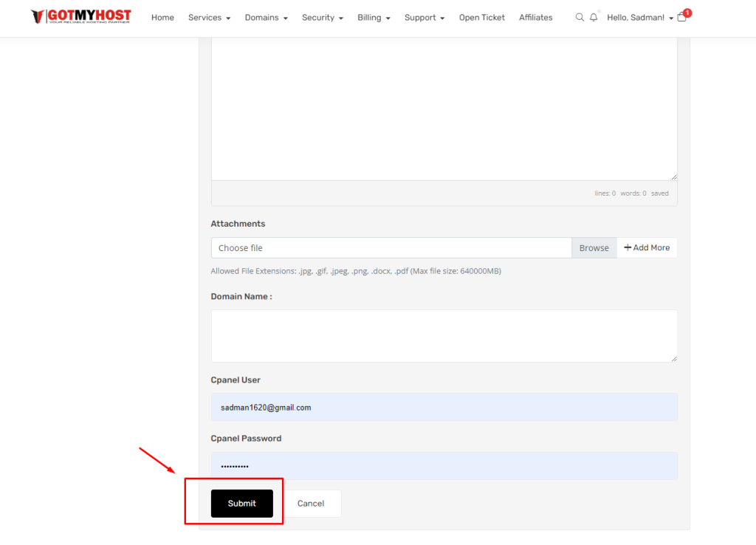Screen dimensions: 756x545
Task: Click the notifications bell icon
Action: [x=594, y=17]
